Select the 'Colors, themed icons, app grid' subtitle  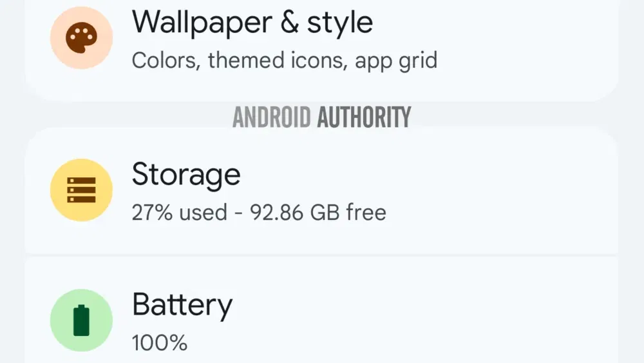284,61
